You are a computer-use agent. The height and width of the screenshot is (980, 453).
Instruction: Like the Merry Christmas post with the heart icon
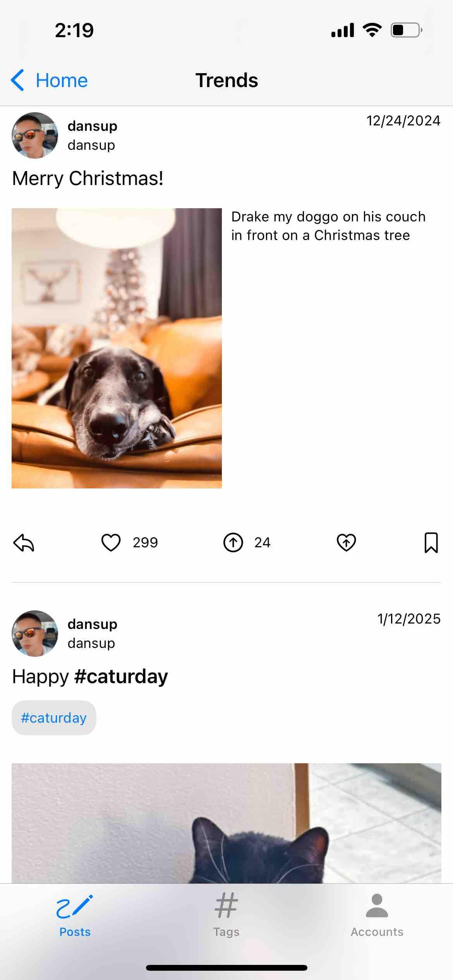(x=111, y=543)
